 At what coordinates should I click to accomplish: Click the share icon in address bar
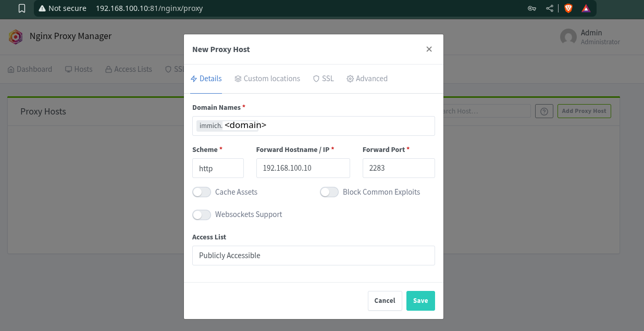click(x=550, y=8)
